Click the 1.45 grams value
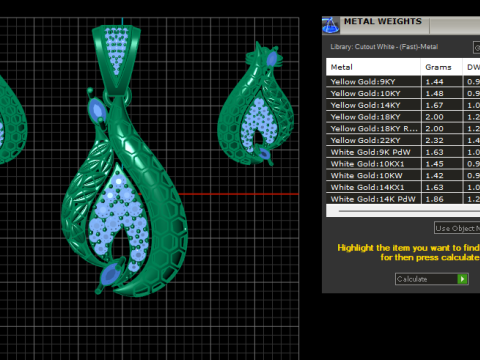 point(434,164)
